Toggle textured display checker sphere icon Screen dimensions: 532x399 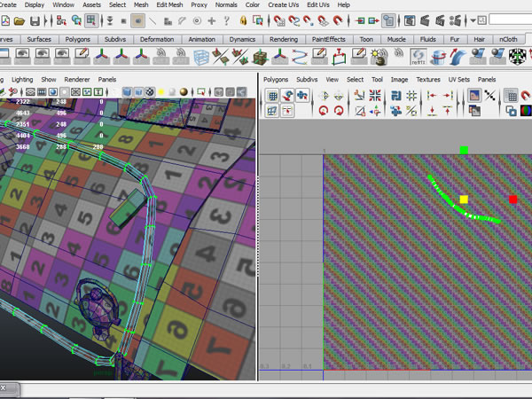(150, 92)
